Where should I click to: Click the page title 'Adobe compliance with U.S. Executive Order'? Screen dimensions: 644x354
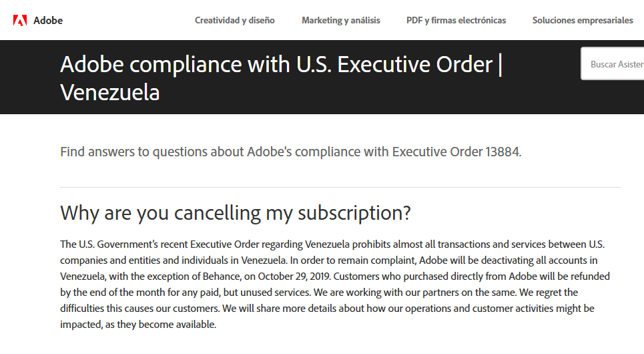pos(276,65)
